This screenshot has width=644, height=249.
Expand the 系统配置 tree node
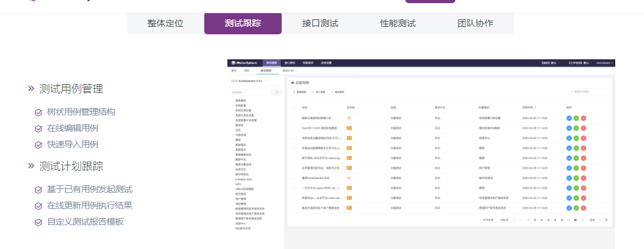coord(233,105)
